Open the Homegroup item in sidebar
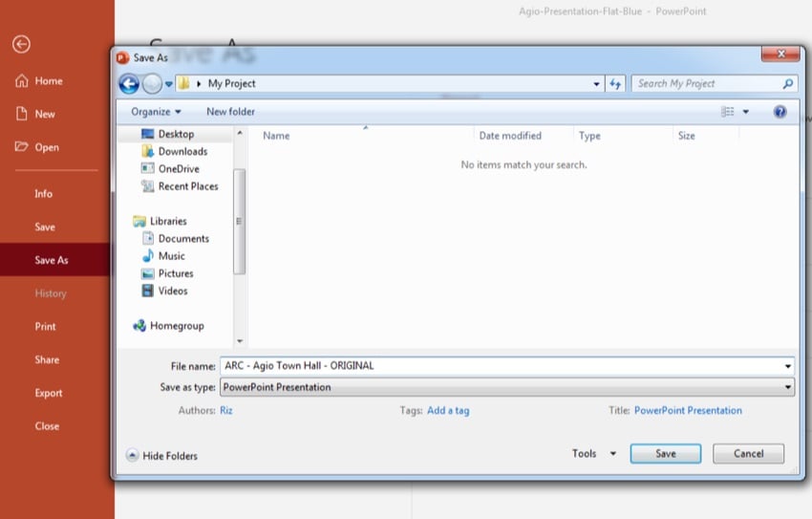The width and height of the screenshot is (812, 519). tap(176, 326)
